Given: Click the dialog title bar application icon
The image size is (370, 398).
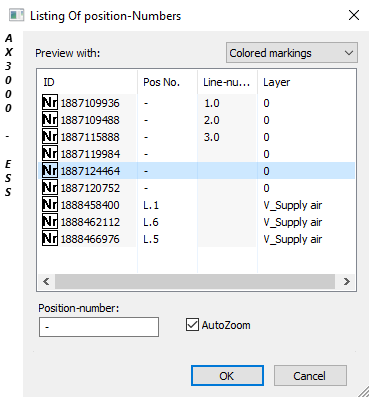Looking at the screenshot, I should coord(16,16).
